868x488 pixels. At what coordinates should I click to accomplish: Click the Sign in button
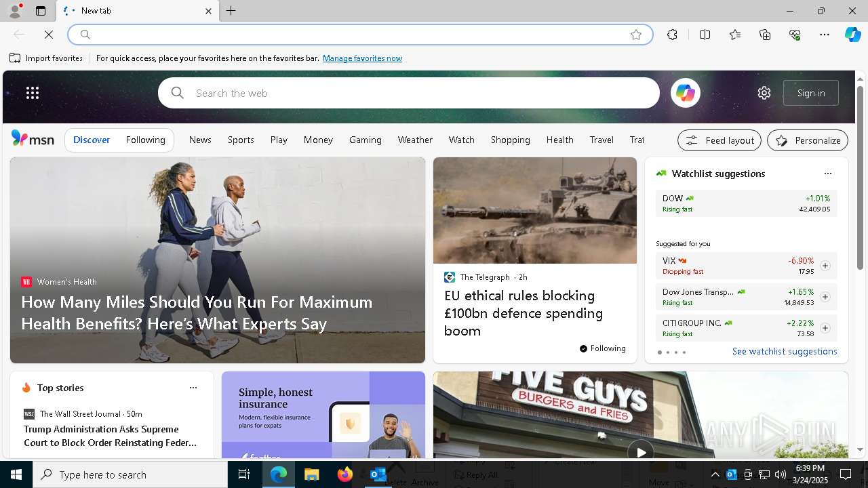coord(811,93)
